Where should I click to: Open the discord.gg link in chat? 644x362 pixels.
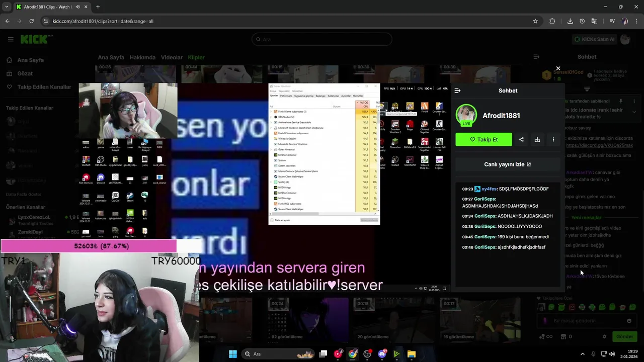[x=599, y=145]
